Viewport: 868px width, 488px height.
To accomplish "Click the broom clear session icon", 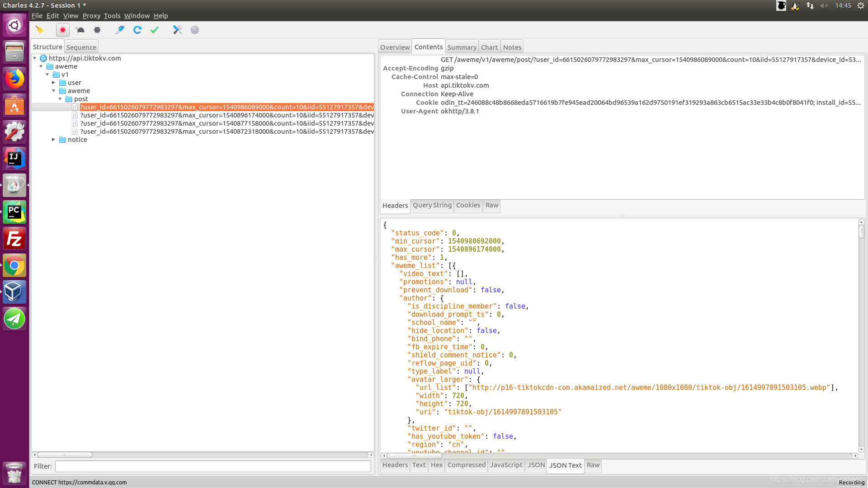I will 40,30.
